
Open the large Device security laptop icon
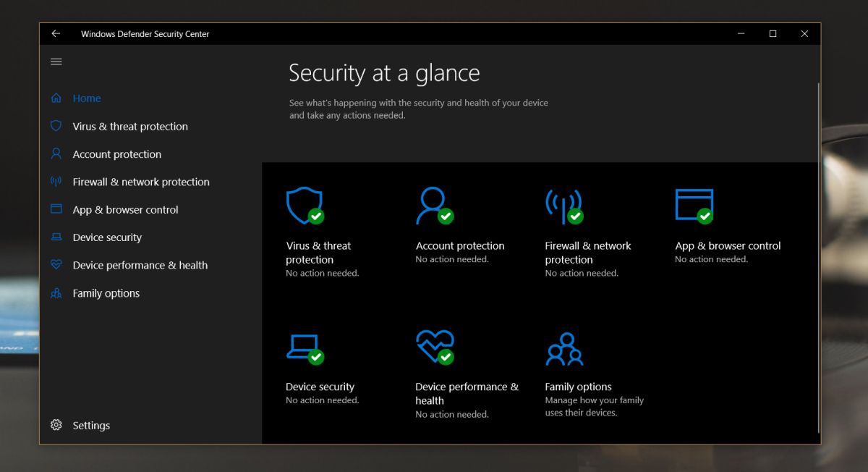(305, 348)
